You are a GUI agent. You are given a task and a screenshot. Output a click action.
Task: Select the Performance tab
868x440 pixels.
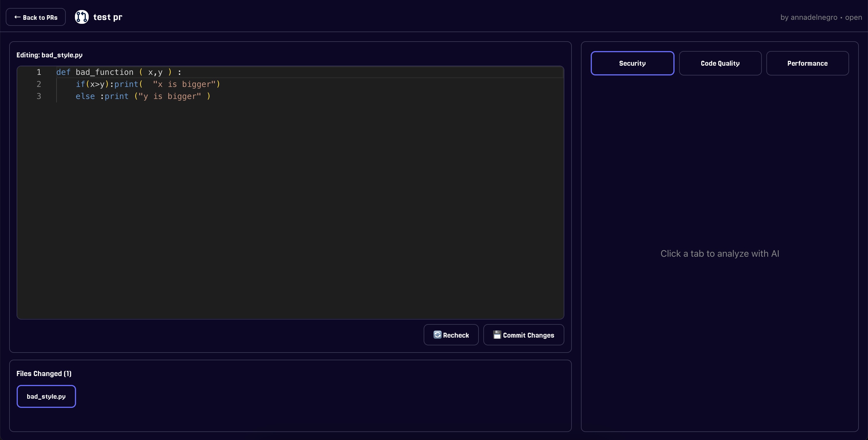tap(807, 63)
